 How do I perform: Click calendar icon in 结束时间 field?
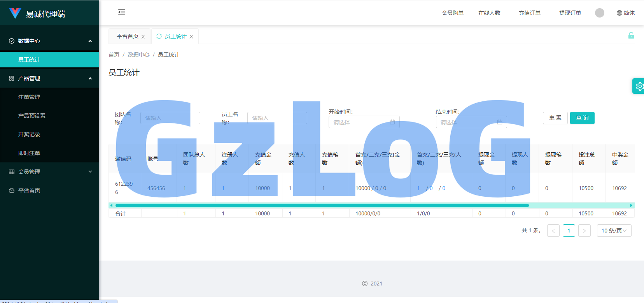point(500,122)
